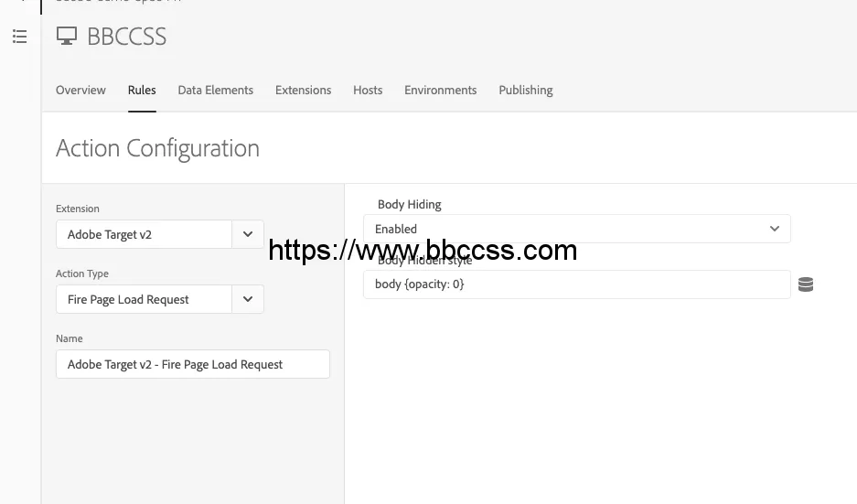Open the Publishing tab

point(526,91)
